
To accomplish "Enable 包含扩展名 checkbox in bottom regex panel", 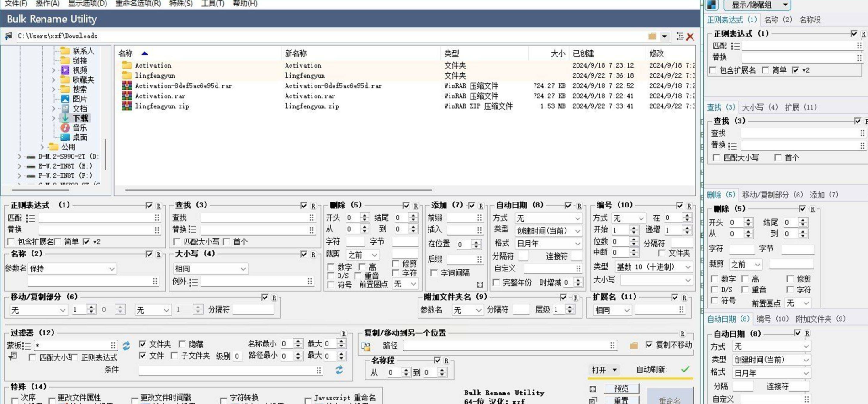I will (x=11, y=242).
